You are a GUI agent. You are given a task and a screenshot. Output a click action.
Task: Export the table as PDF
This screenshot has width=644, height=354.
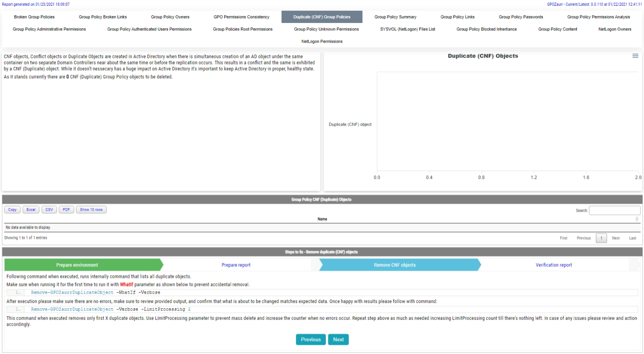(x=66, y=210)
